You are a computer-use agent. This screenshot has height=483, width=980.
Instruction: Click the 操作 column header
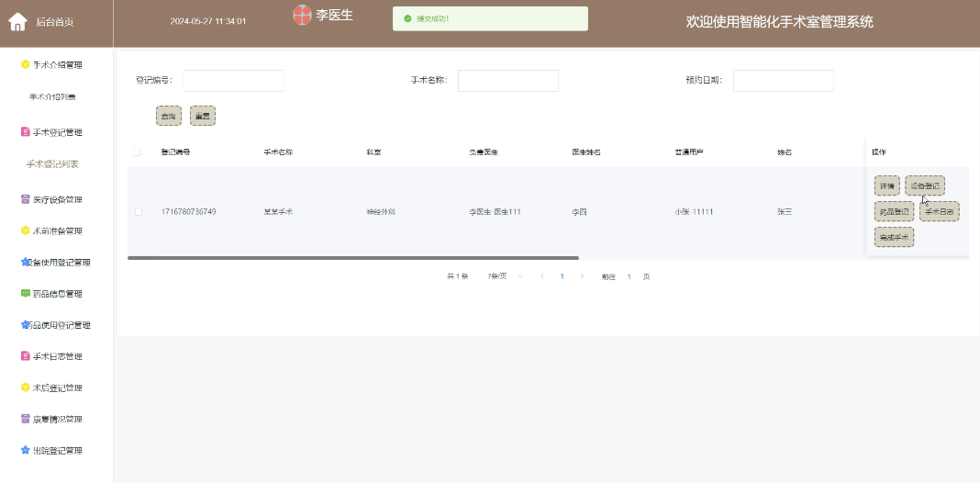879,152
